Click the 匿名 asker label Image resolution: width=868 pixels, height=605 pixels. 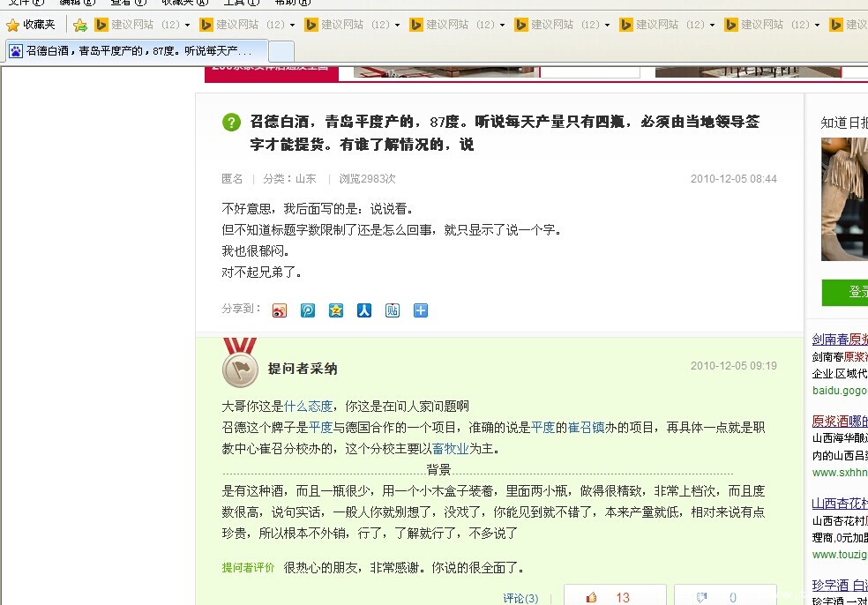point(232,179)
